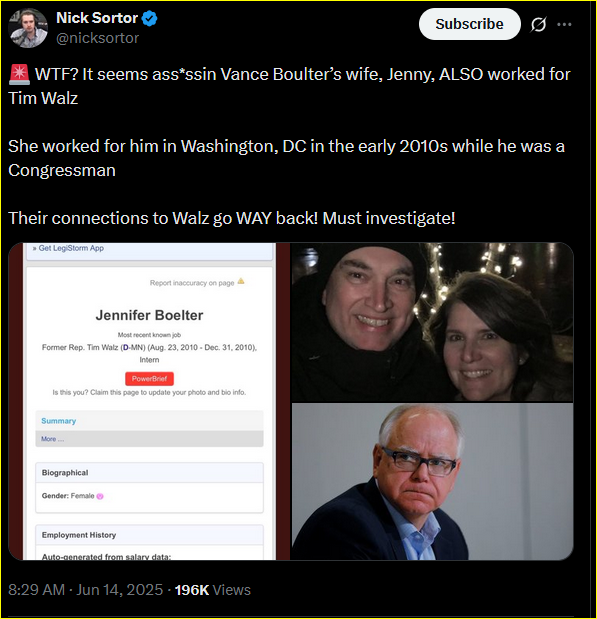
Task: Click the blue verified checkmark badge
Action: pos(150,18)
